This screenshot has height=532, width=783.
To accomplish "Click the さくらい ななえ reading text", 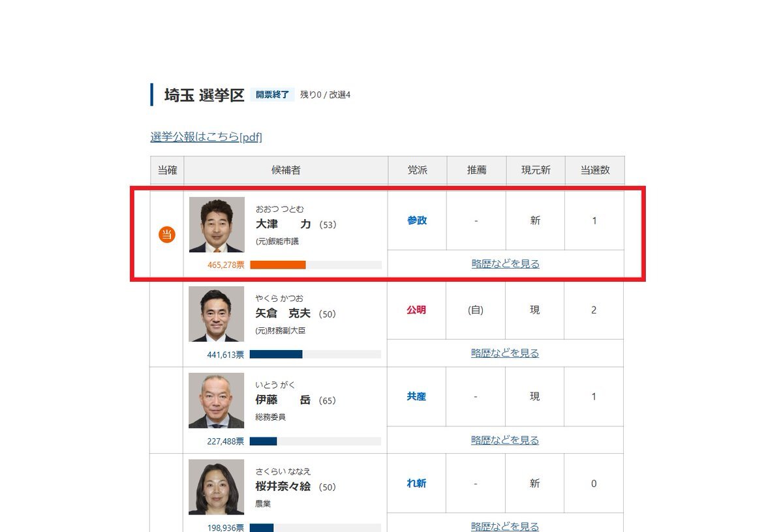I will click(x=283, y=471).
